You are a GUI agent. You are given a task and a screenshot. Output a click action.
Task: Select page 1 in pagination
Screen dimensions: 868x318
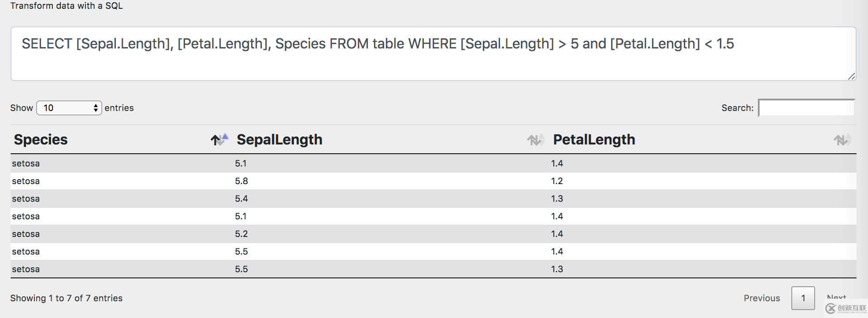tap(803, 298)
